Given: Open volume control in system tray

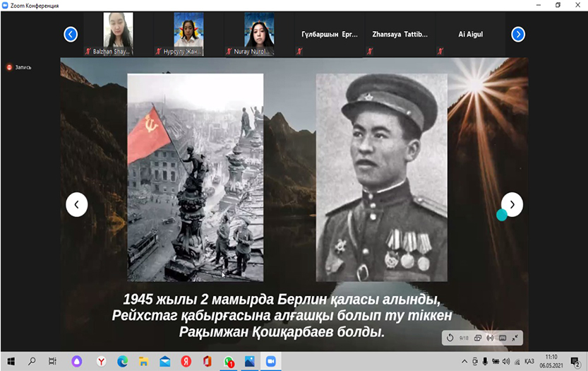Looking at the screenshot, I should pos(506,361).
